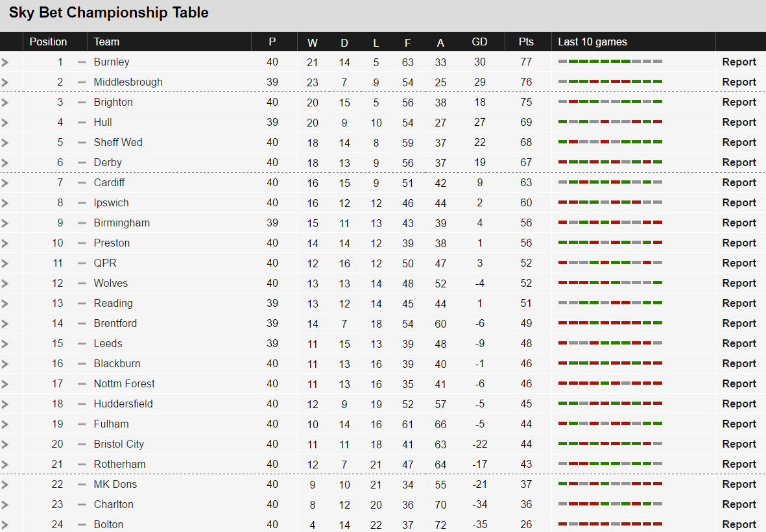Click Ipswich last 10 games form bar

point(610,202)
